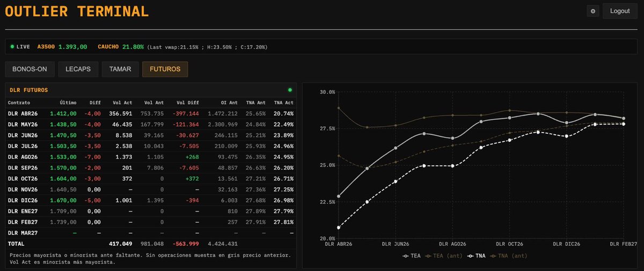The height and width of the screenshot is (271, 644).
Task: Click the OI Ant column header
Action: pyautogui.click(x=229, y=102)
